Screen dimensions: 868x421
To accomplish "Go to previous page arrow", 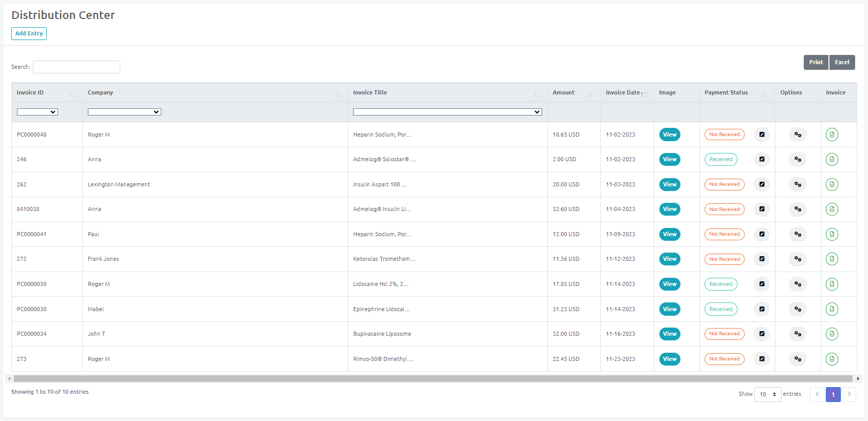I will tap(817, 394).
